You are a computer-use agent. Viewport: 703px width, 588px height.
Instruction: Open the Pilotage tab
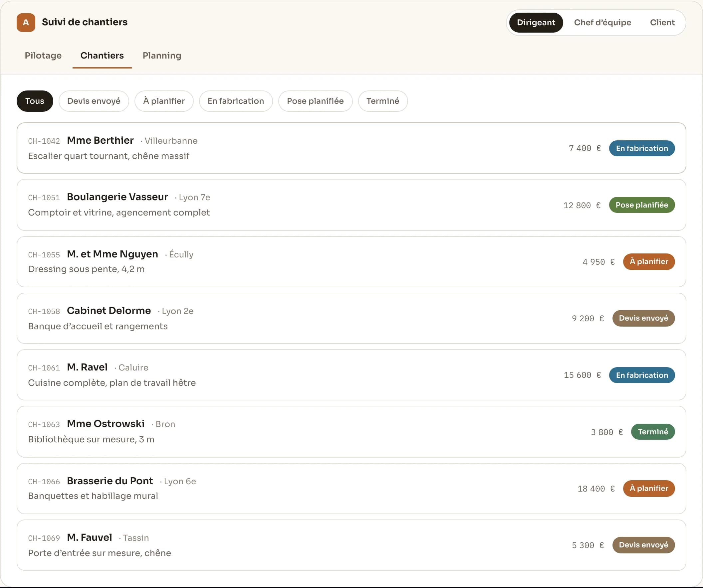[x=43, y=56]
